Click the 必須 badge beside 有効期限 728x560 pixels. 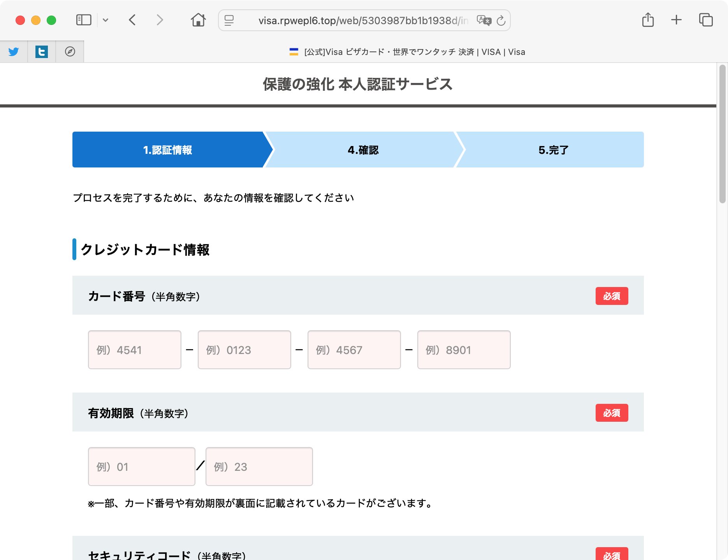click(x=612, y=413)
